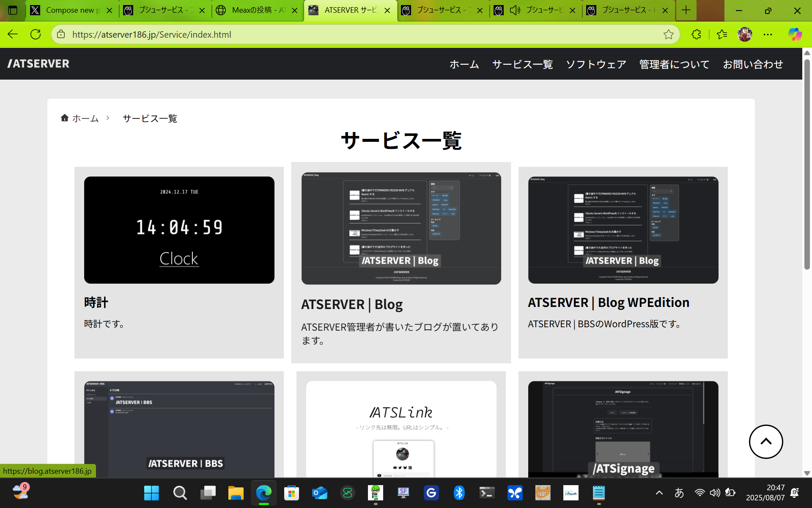Open taskbar Search
The width and height of the screenshot is (812, 508).
pyautogui.click(x=180, y=493)
